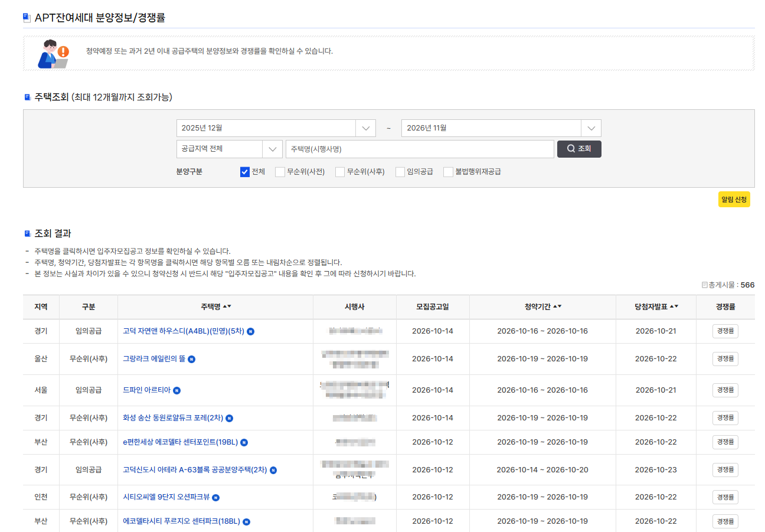This screenshot has width=765, height=532.
Task: Open 경쟁률 for 드파인 아르티아
Action: click(725, 390)
